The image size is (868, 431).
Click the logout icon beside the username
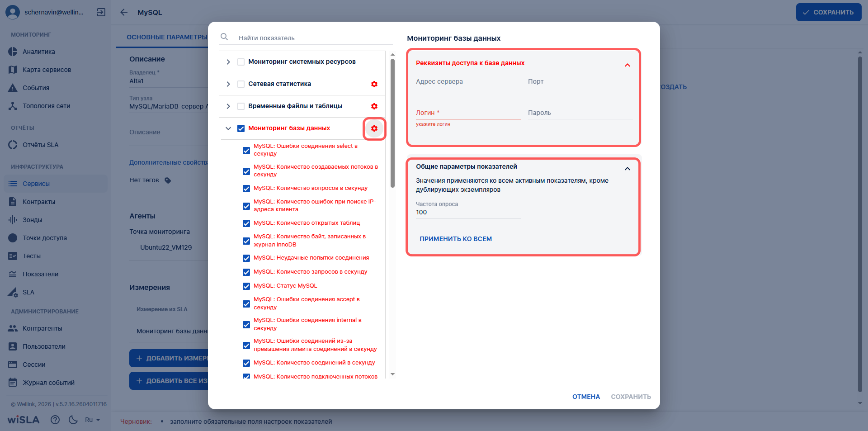click(x=101, y=12)
